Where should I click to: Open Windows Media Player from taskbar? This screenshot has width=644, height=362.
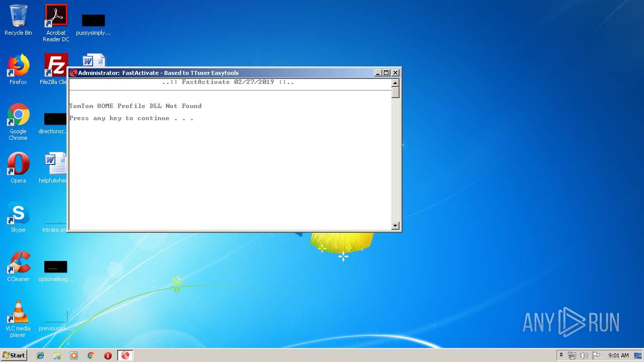74,355
